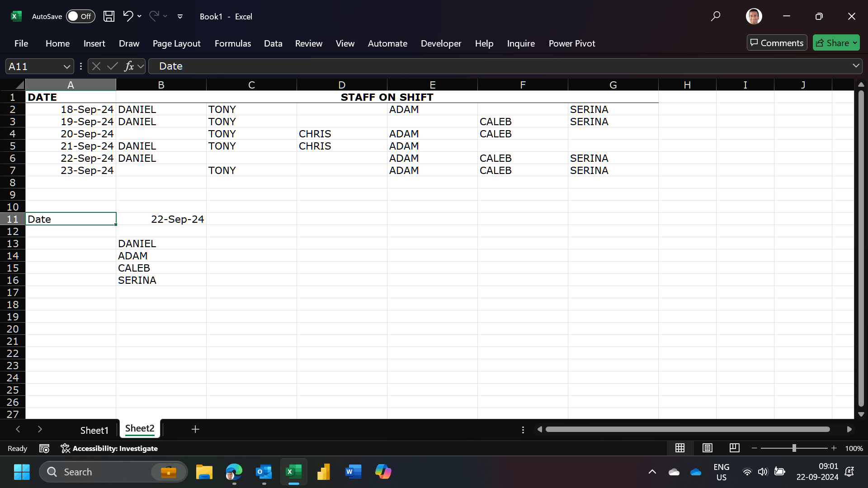Open the File menu
This screenshot has width=868, height=488.
pyautogui.click(x=21, y=43)
